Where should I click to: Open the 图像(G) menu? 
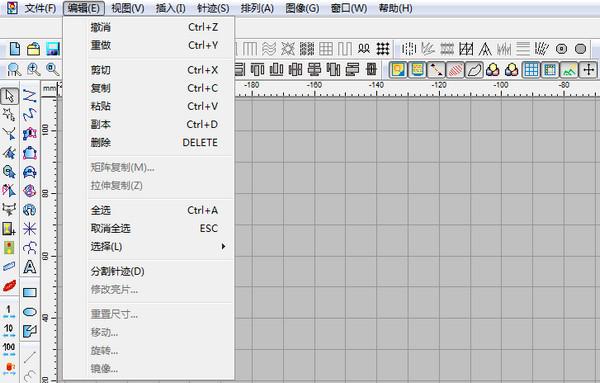point(302,8)
